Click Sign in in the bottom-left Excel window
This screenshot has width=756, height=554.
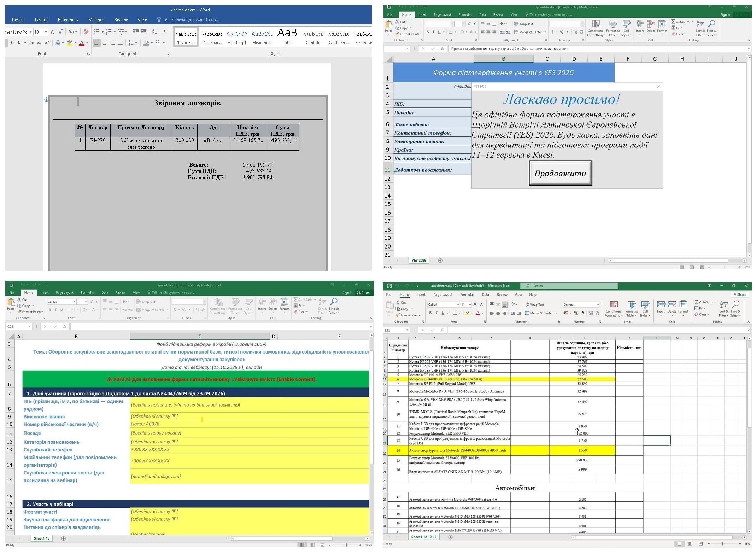(x=347, y=292)
